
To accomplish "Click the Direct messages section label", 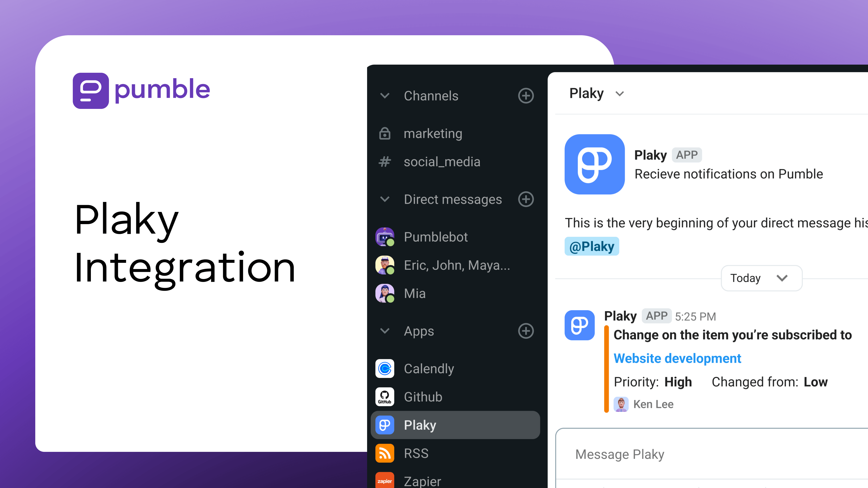I will [453, 199].
